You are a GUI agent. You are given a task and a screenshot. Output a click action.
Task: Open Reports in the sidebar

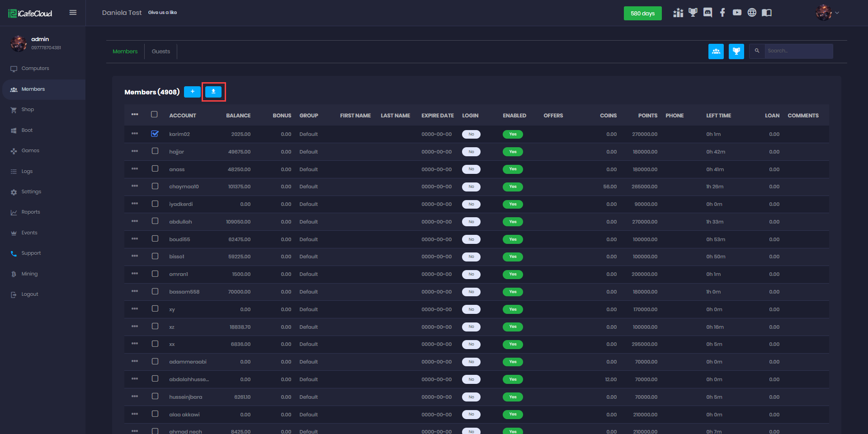(31, 212)
